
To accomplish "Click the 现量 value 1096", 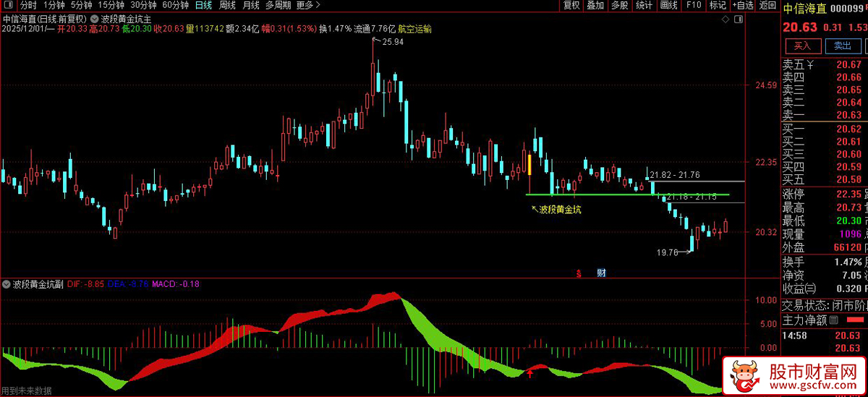I will point(849,234).
